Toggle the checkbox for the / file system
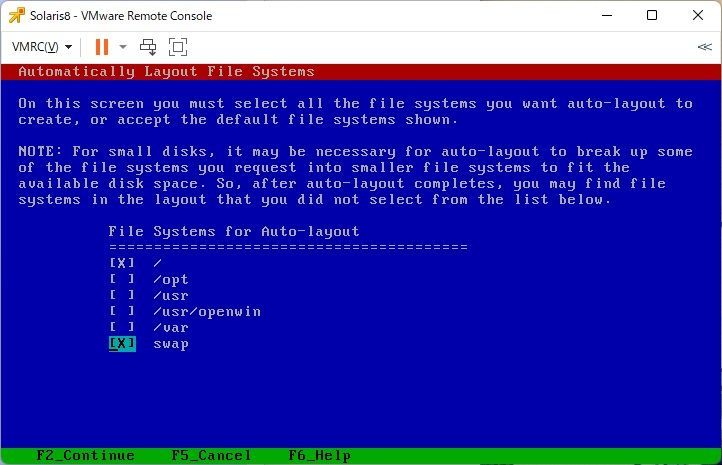 tap(122, 263)
